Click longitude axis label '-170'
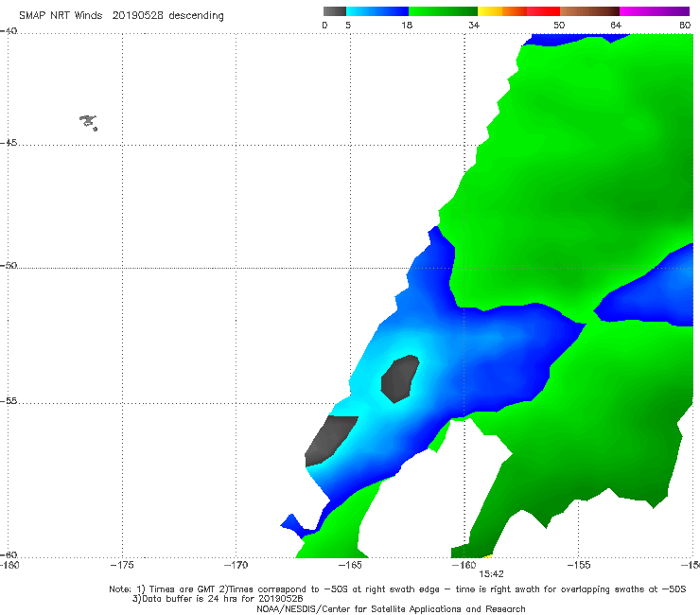Viewport: 700px width, 615px height. (236, 565)
